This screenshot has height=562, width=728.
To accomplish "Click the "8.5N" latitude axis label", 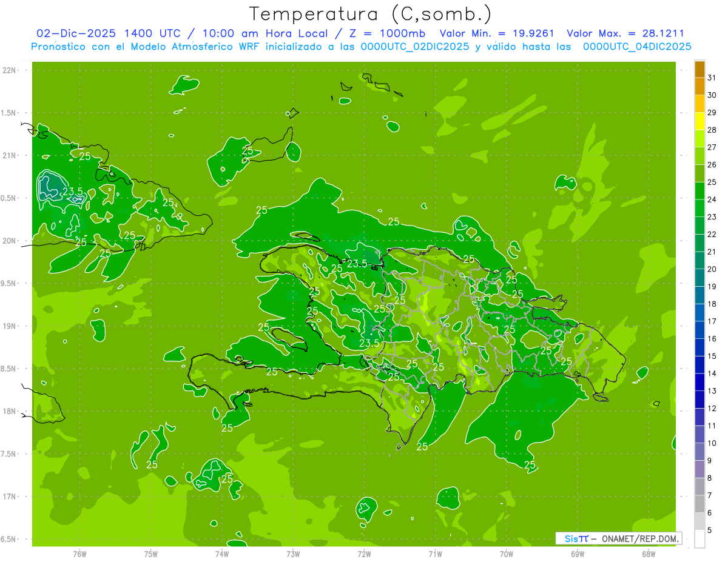I will [8, 369].
